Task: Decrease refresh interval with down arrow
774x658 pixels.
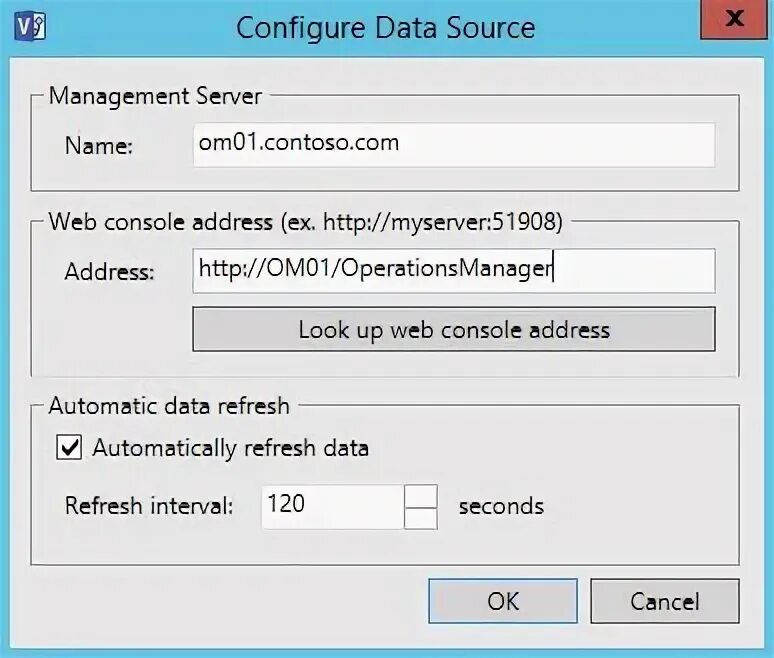Action: coord(421,517)
